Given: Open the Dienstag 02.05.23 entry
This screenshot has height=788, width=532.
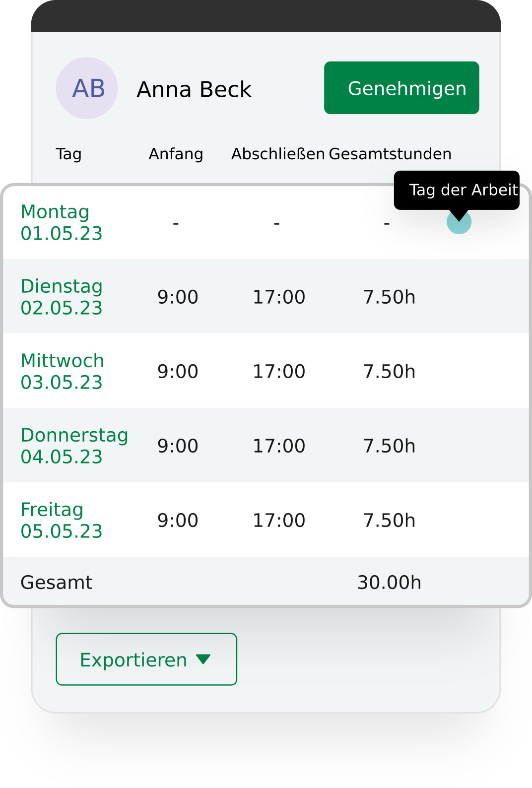Looking at the screenshot, I should [62, 297].
